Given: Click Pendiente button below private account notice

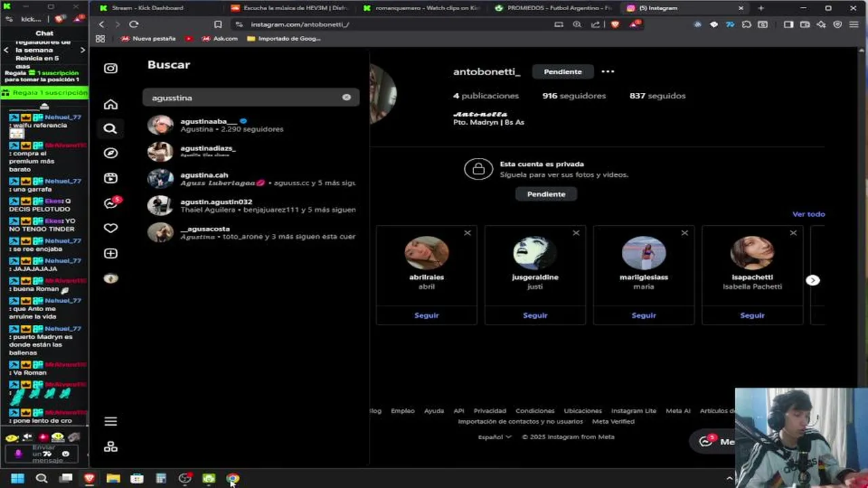Looking at the screenshot, I should [546, 194].
